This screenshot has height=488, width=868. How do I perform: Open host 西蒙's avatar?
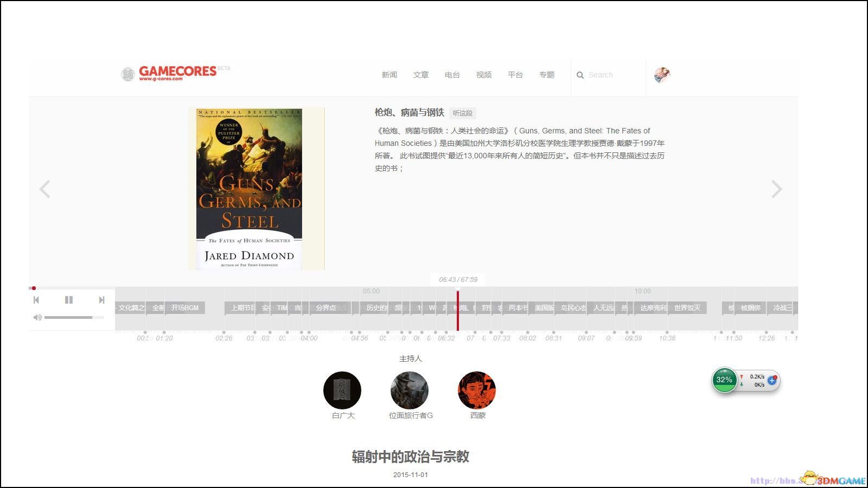click(x=477, y=390)
